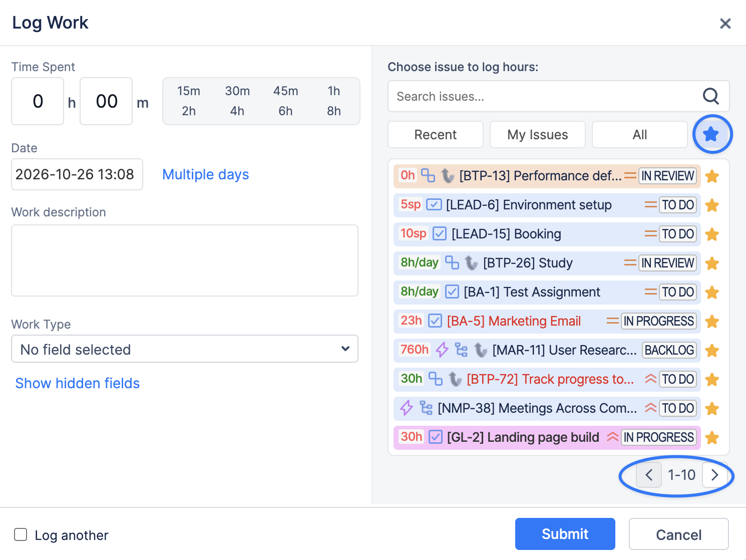Show hidden fields
The image size is (746, 560).
pos(78,383)
